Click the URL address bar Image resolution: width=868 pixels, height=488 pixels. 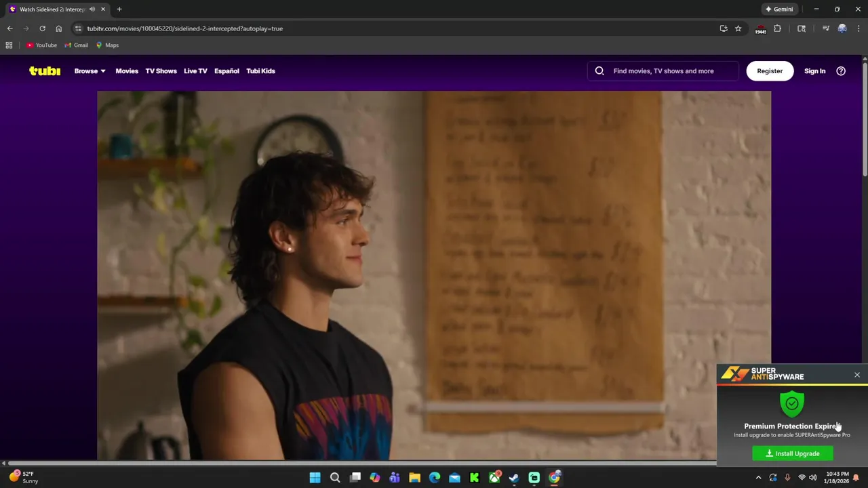click(x=401, y=28)
